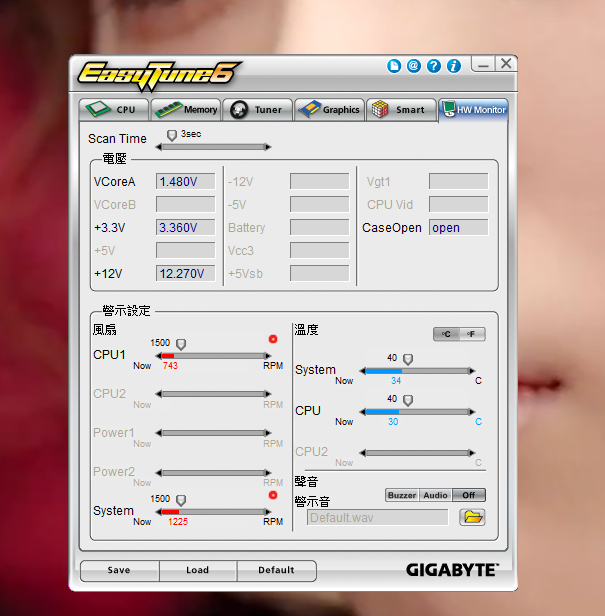Click the System temperature reading 34

396,381
